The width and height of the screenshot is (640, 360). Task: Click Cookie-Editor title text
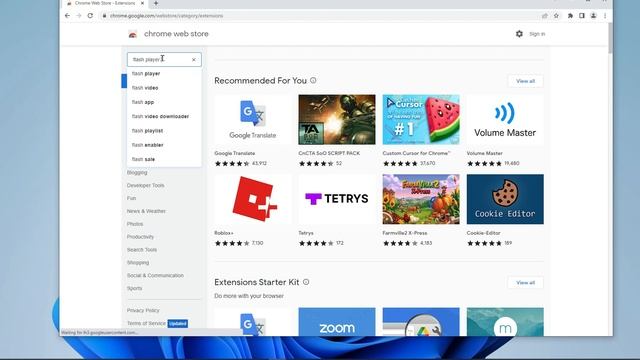coord(483,233)
